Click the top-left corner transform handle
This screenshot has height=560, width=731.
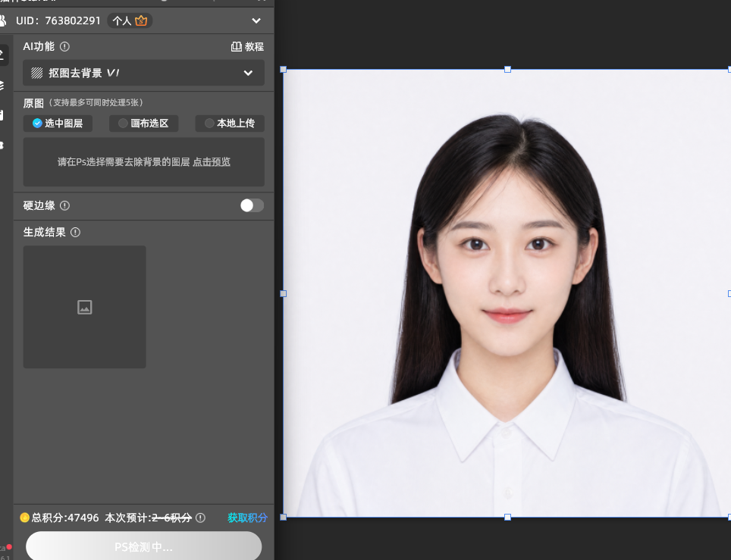pos(283,70)
